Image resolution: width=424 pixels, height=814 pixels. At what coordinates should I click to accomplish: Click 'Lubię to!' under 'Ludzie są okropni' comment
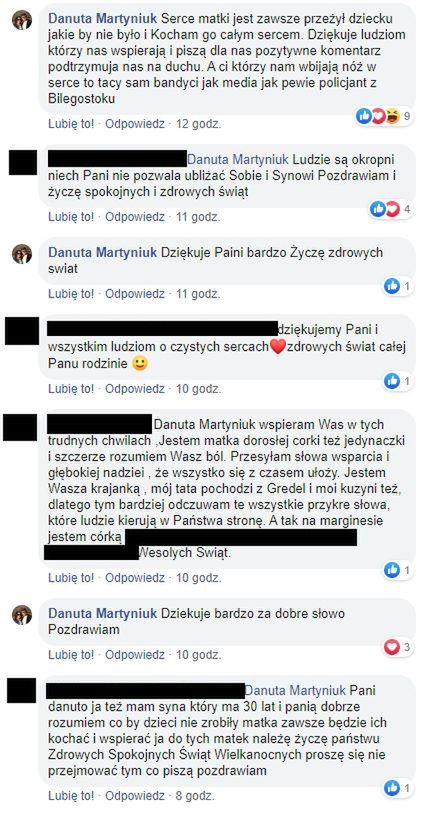[71, 217]
